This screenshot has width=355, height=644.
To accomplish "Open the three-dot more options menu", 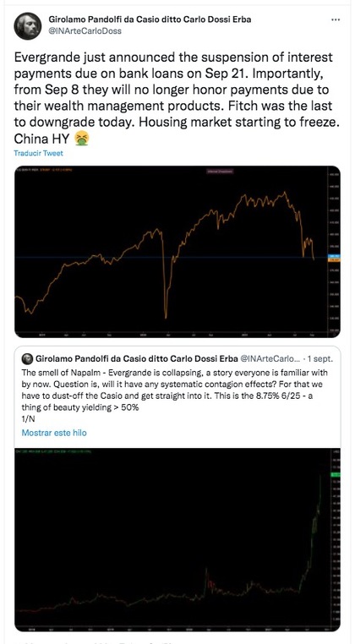I will click(x=336, y=19).
